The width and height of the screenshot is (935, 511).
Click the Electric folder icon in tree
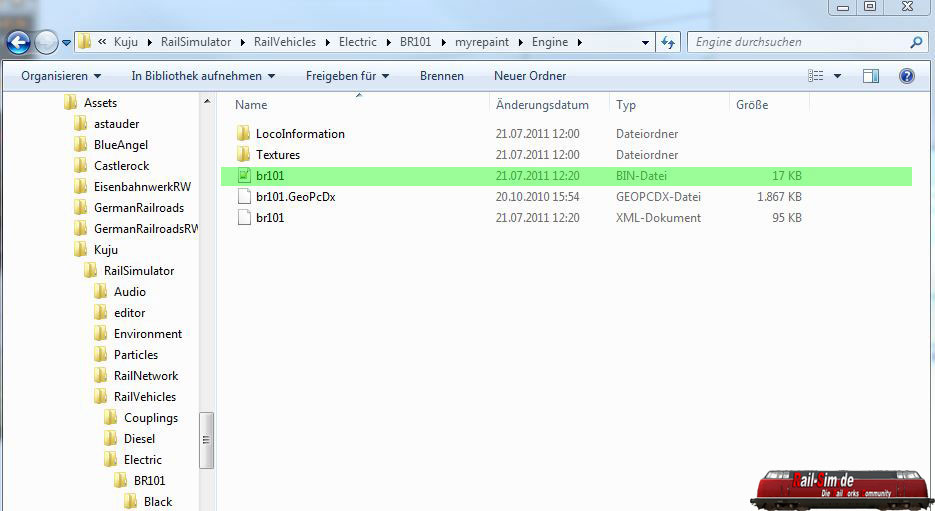pos(111,460)
